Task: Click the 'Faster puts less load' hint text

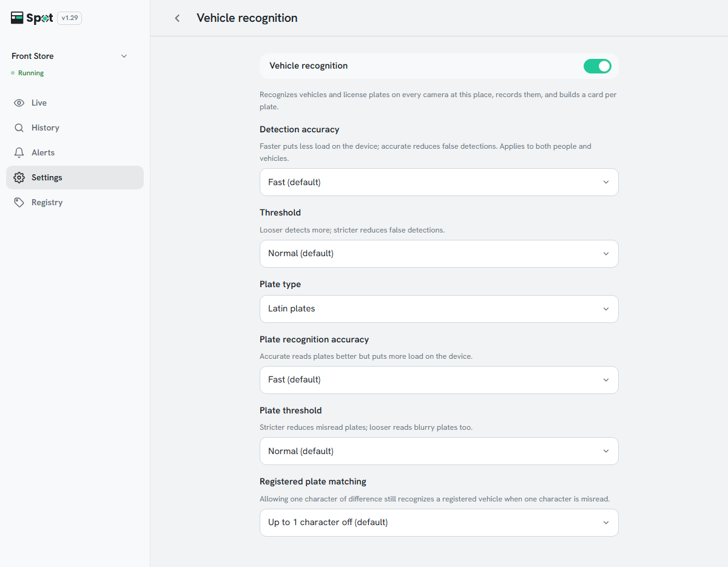Action: click(x=425, y=152)
